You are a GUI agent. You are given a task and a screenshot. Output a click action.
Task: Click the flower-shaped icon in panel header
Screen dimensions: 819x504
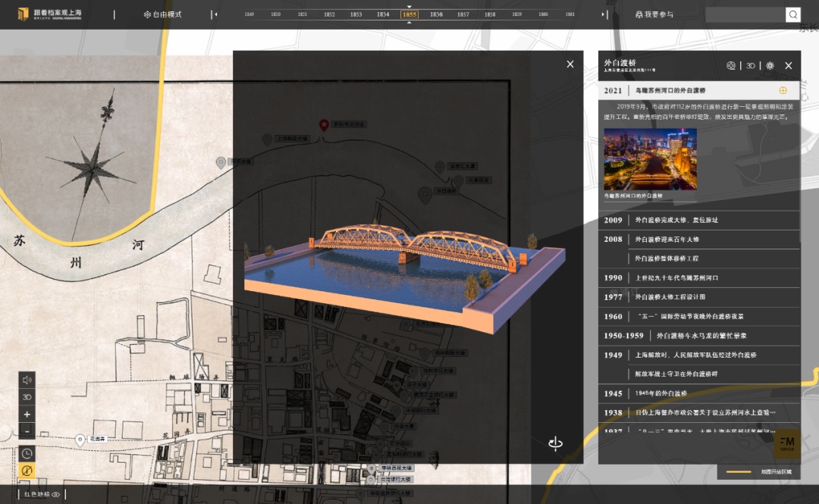point(770,66)
